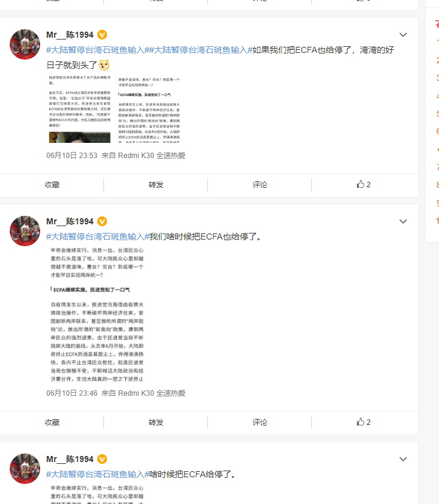Open avatar of second Mr__陈1994 post
Image resolution: width=439 pixels, height=504 pixels.
[25, 231]
